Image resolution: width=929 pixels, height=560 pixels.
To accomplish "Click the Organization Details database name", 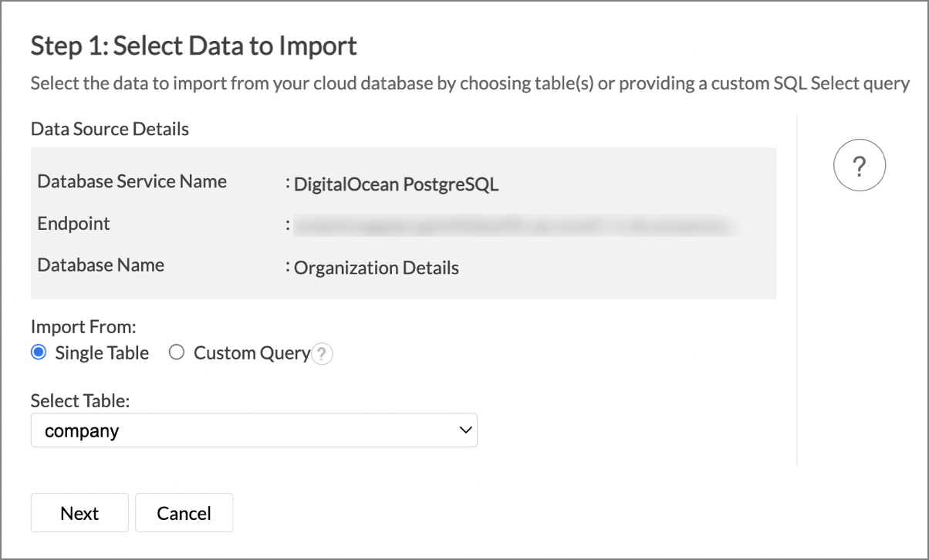I will coord(377,268).
